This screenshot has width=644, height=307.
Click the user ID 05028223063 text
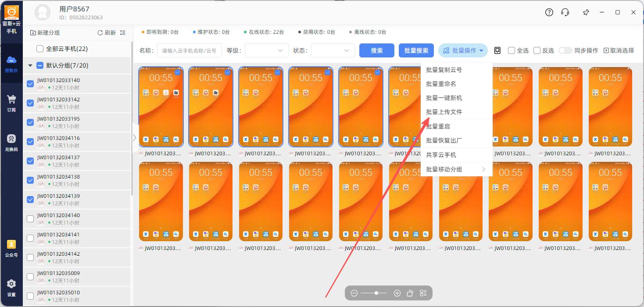[86, 18]
